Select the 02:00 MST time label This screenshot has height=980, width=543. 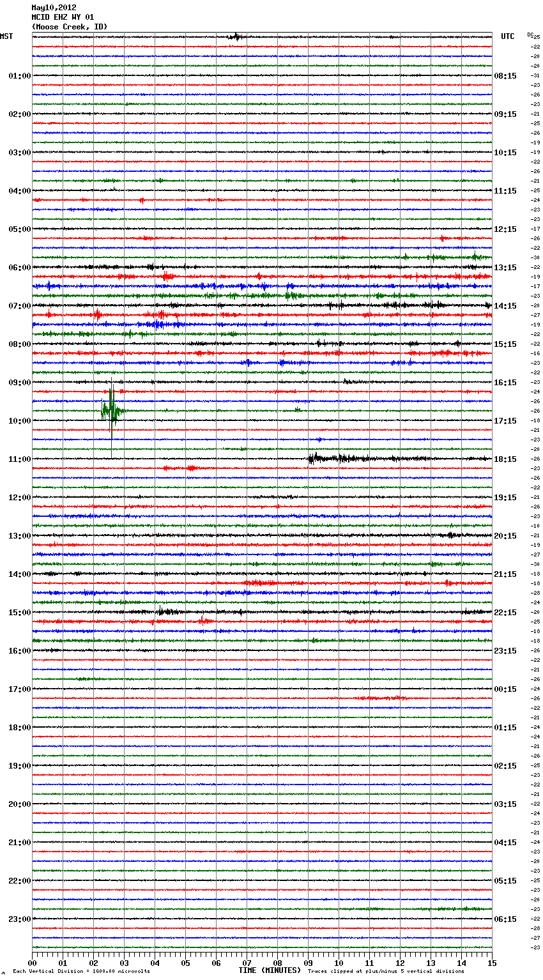tap(20, 114)
